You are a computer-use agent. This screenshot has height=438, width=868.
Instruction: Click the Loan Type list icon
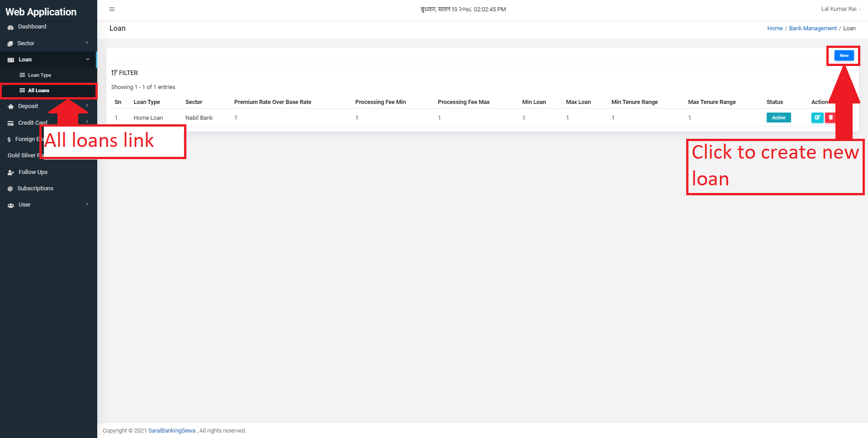click(x=22, y=75)
